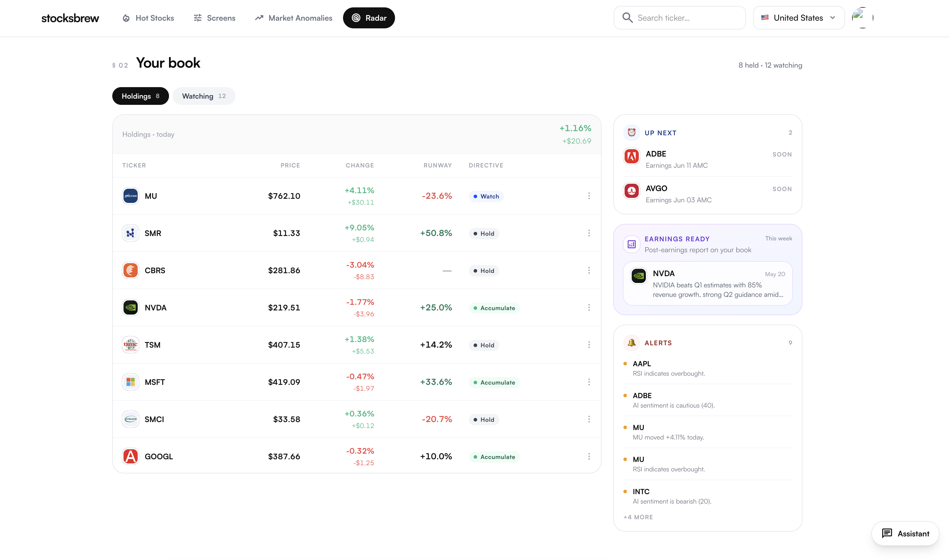
Task: Click the CBRS price $281.86
Action: click(284, 271)
